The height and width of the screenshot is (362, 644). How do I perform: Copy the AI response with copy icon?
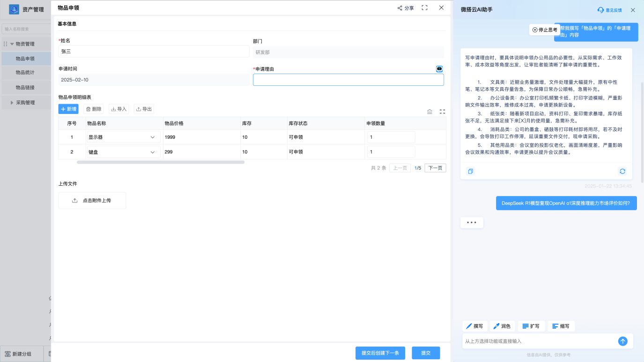(x=471, y=171)
